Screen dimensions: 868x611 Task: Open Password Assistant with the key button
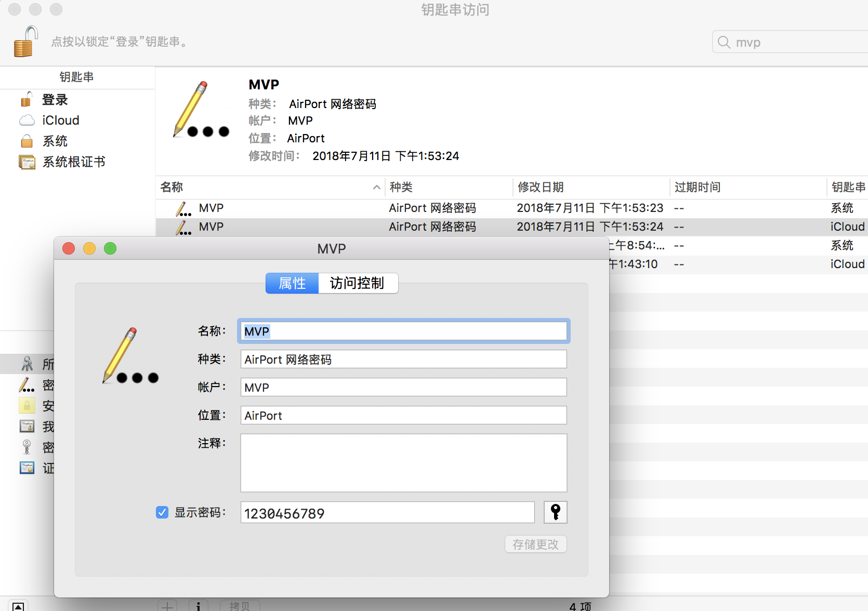pyautogui.click(x=555, y=513)
